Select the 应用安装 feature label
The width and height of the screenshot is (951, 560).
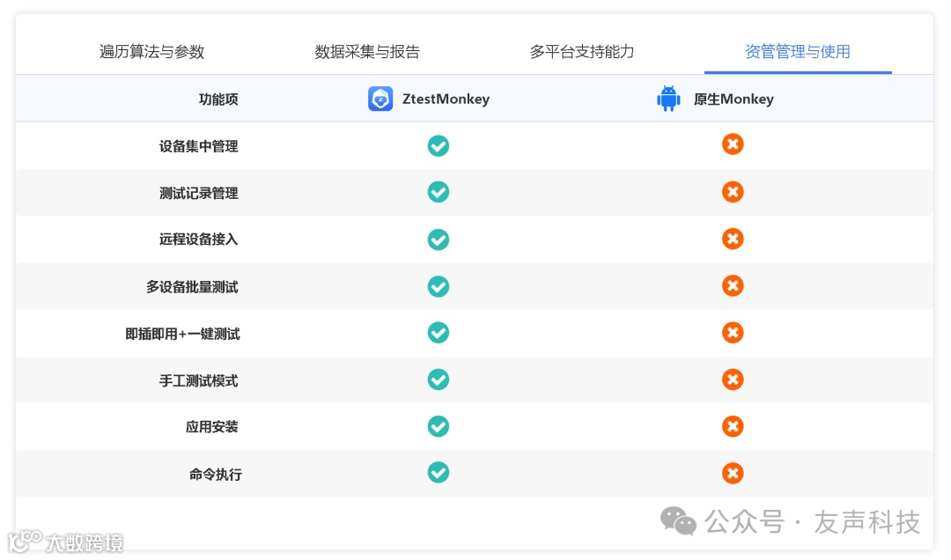click(x=211, y=427)
